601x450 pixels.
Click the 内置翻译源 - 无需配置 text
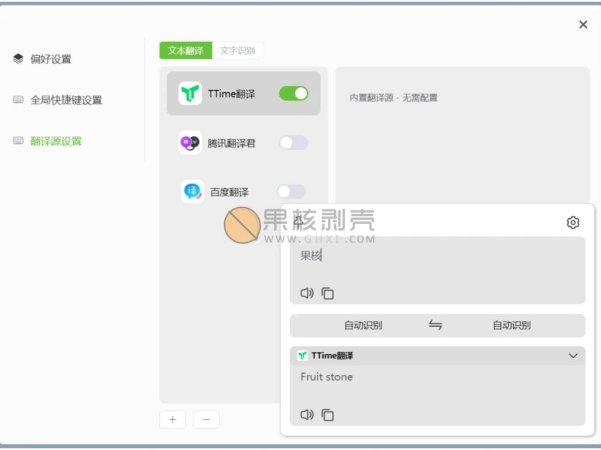click(393, 98)
